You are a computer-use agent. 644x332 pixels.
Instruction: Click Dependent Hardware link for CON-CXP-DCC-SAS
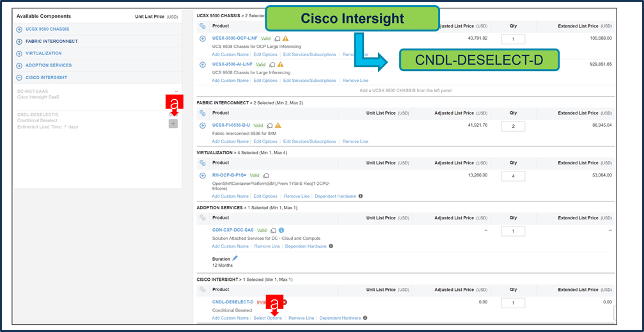tap(306, 246)
